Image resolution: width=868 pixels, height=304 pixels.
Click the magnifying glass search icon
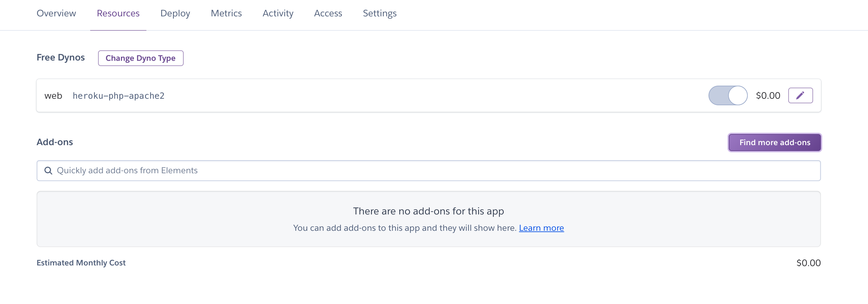tap(48, 171)
